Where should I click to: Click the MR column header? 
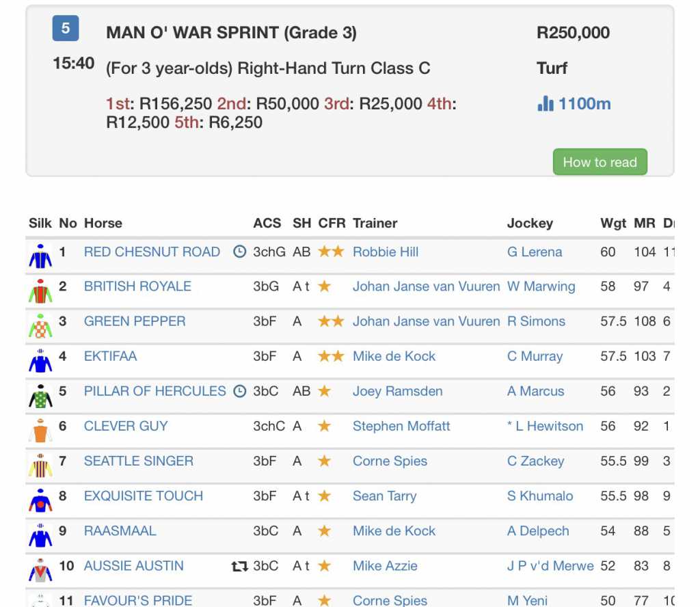644,223
